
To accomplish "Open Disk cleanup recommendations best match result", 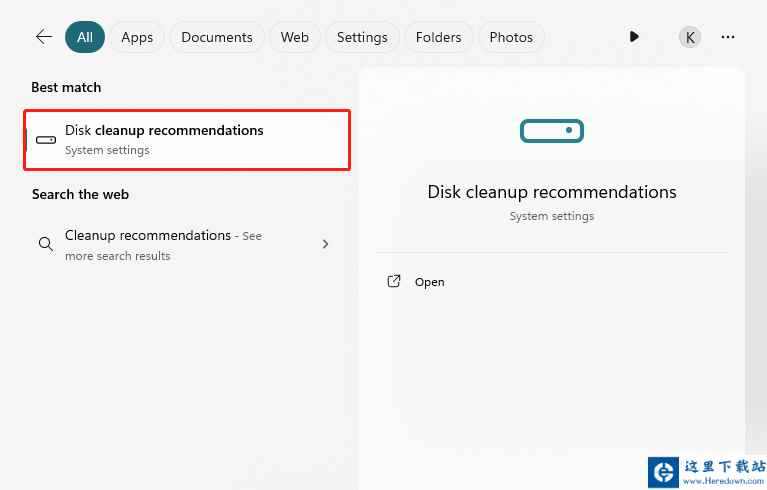I will point(187,140).
